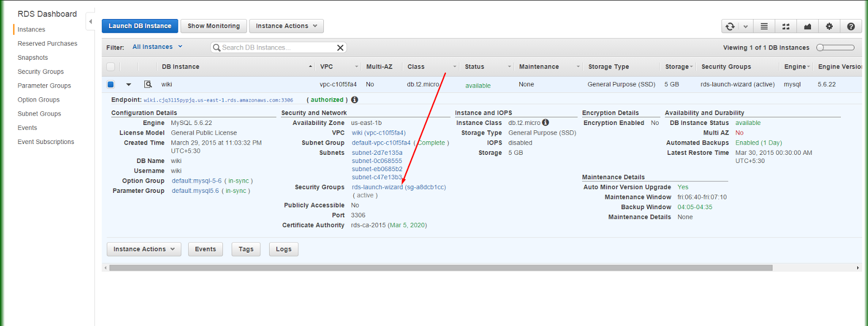Tick the select-all checkbox in table header
Viewport: 868px width, 326px height.
111,67
